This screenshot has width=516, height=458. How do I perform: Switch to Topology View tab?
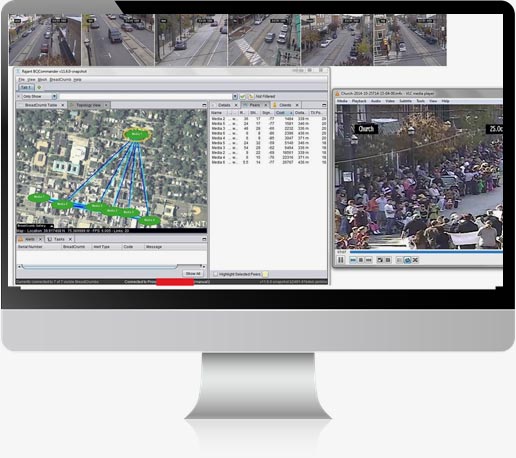pos(88,105)
